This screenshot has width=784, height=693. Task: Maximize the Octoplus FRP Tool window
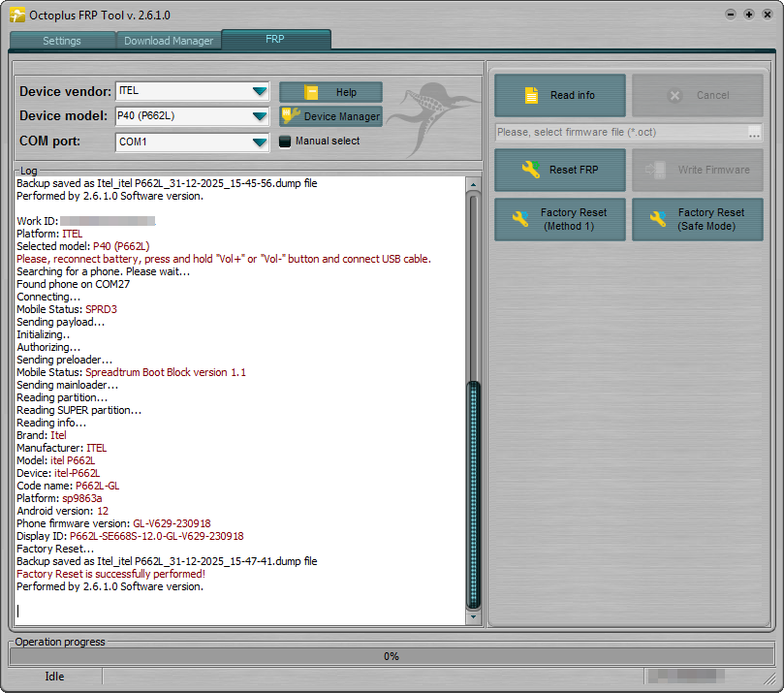click(749, 15)
